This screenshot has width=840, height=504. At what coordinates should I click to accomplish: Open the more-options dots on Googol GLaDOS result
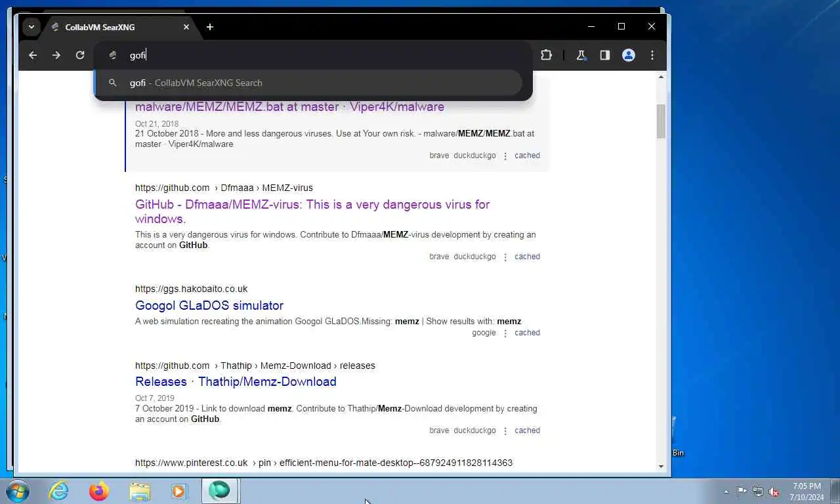(x=505, y=333)
